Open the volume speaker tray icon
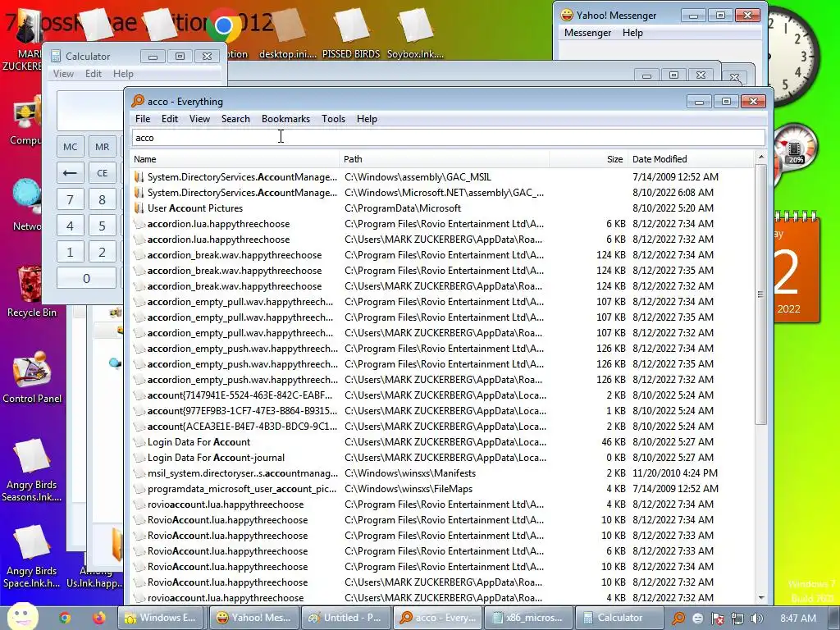This screenshot has height=630, width=840. [756, 619]
